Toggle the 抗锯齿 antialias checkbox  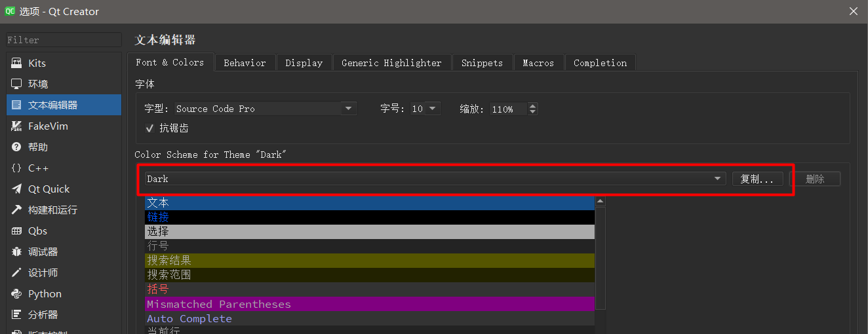point(149,128)
